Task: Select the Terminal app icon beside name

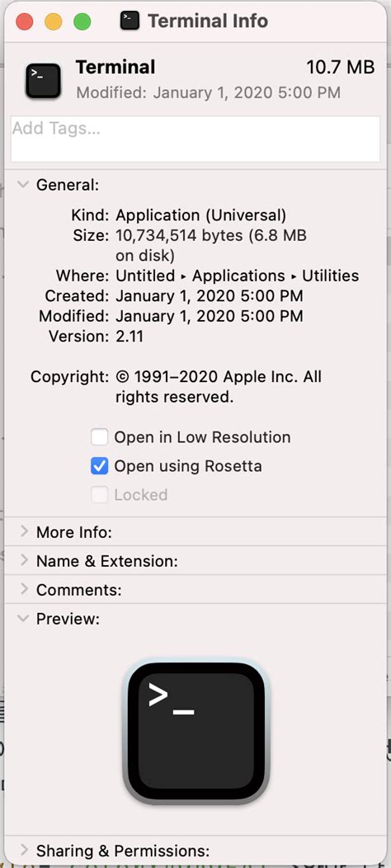Action: point(43,81)
